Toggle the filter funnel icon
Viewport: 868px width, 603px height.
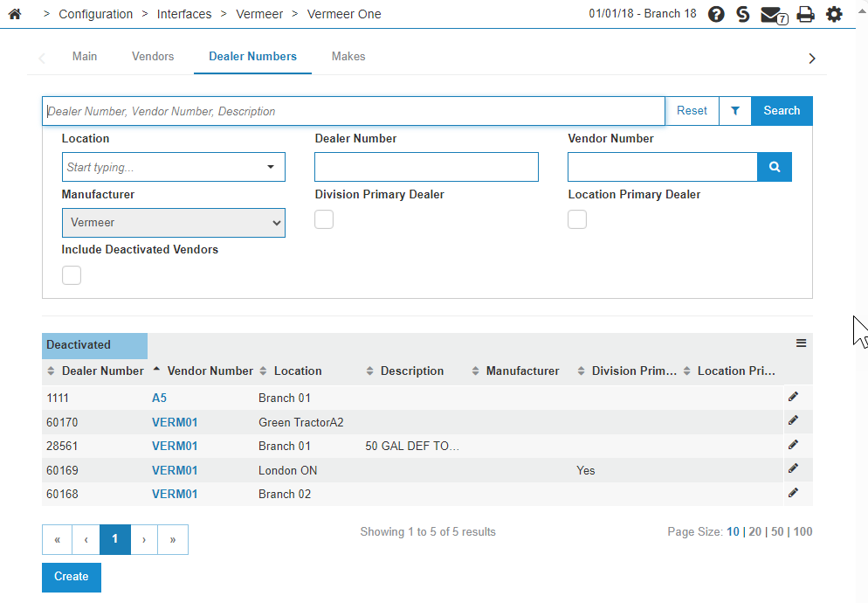[x=735, y=111]
